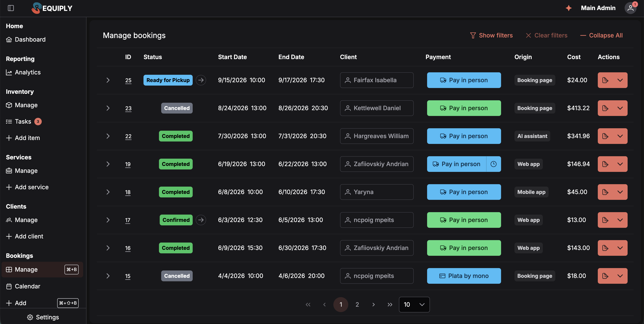Go to previous page of bookings
This screenshot has height=324, width=644.
(324, 304)
